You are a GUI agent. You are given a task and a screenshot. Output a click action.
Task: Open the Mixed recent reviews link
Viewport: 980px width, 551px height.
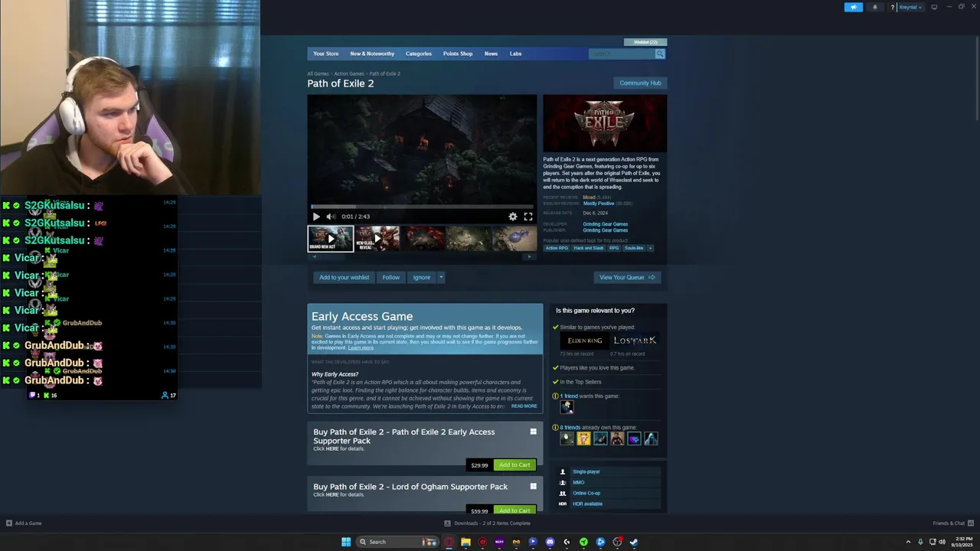(589, 197)
